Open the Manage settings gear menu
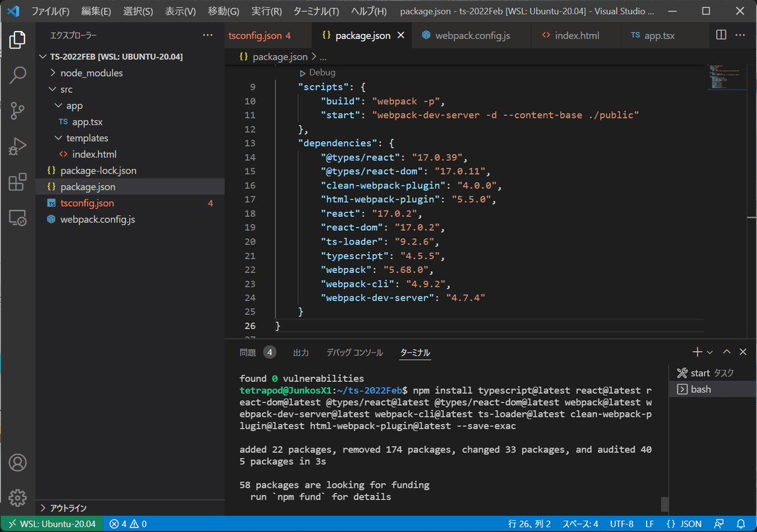This screenshot has width=757, height=532. coord(17,498)
